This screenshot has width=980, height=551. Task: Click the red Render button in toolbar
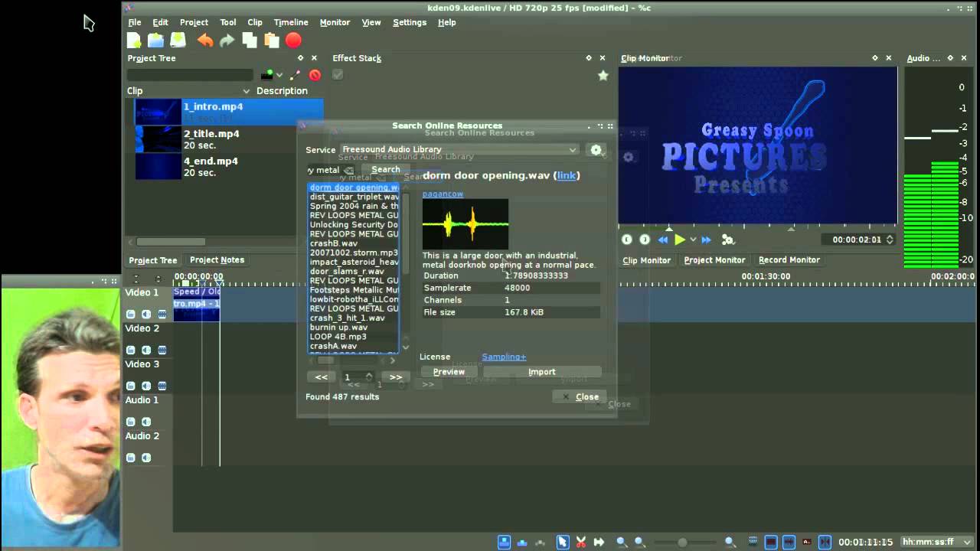(x=293, y=41)
